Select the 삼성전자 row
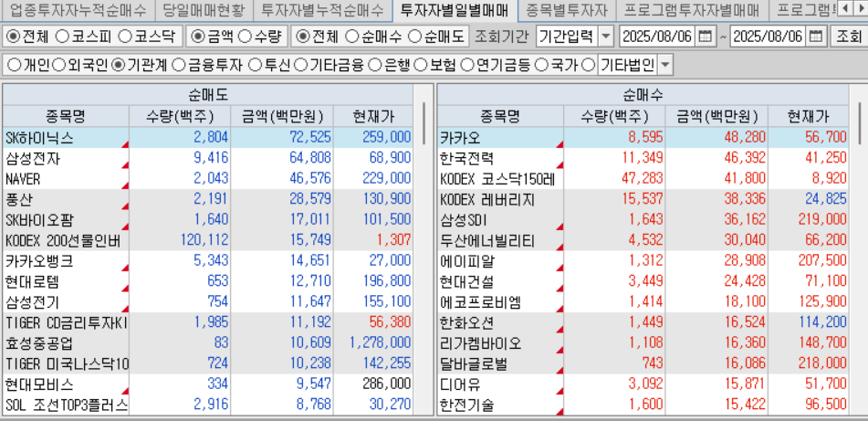Image resolution: width=868 pixels, height=421 pixels. 207,158
